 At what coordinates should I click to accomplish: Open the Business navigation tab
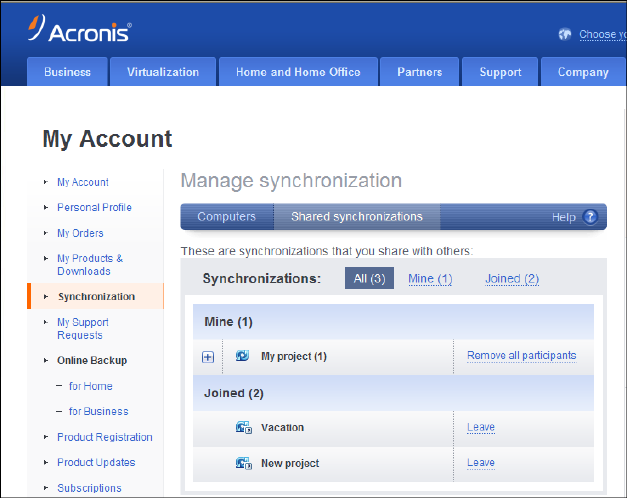pos(67,72)
